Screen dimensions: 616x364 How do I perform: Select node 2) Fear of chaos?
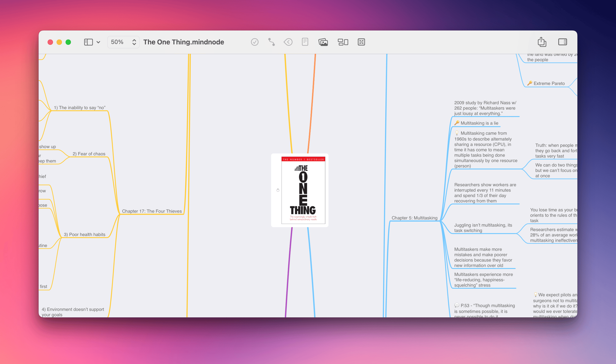click(89, 154)
